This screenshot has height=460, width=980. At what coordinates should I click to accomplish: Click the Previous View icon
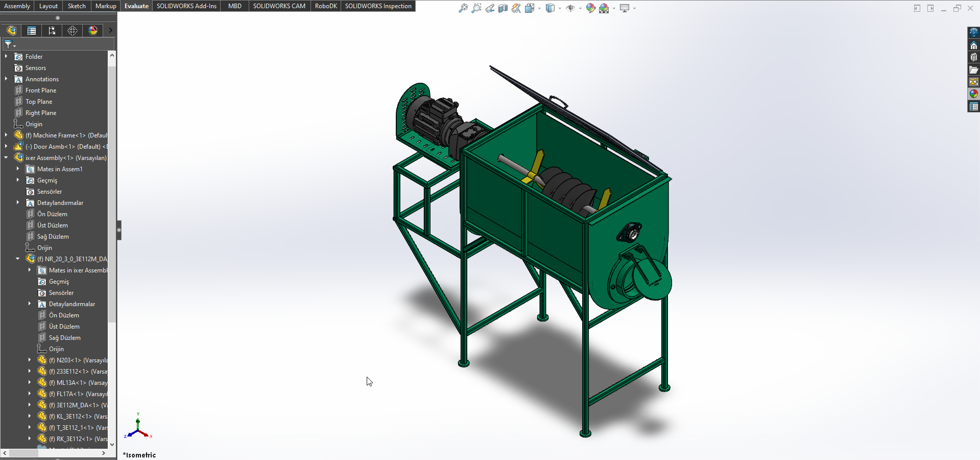click(490, 8)
